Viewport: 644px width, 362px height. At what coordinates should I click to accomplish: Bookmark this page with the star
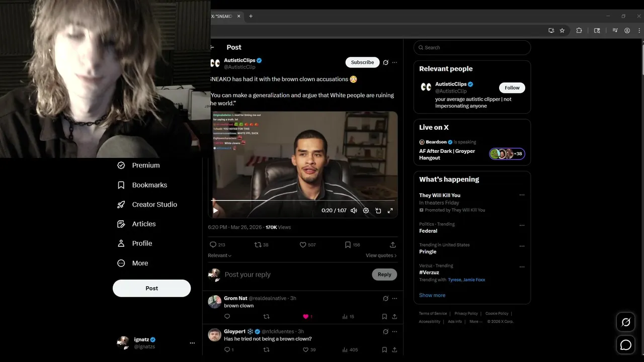coord(562,31)
